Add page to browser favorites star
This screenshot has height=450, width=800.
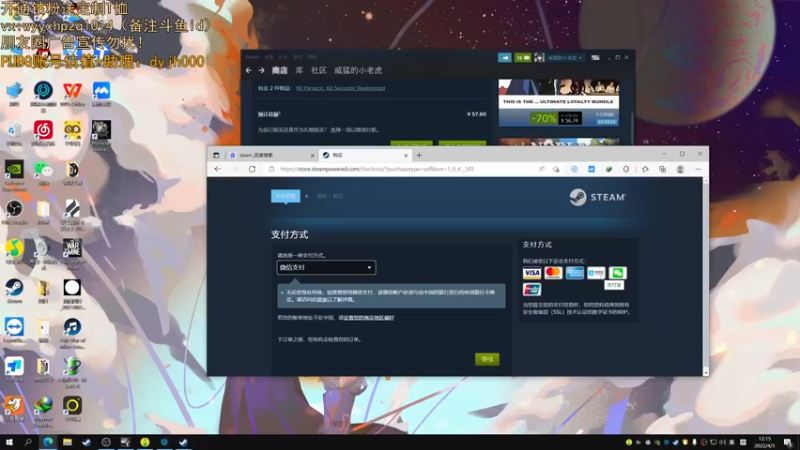pos(556,169)
